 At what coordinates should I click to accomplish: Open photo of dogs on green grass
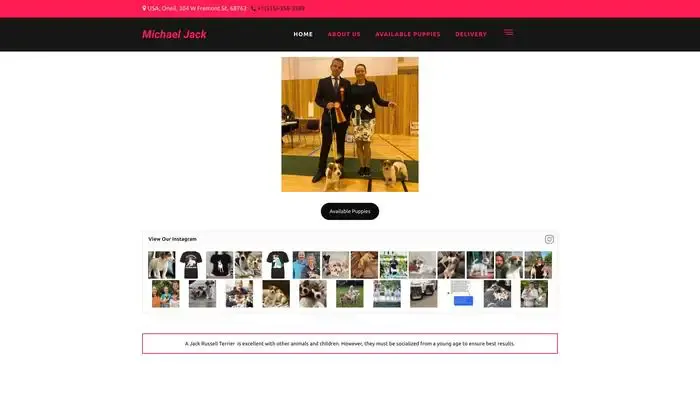[350, 294]
